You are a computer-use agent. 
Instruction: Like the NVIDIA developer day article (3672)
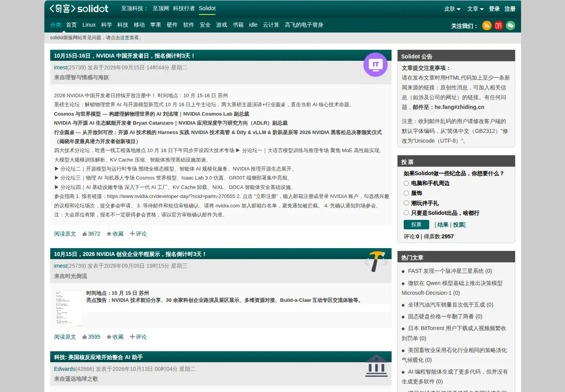point(91,234)
